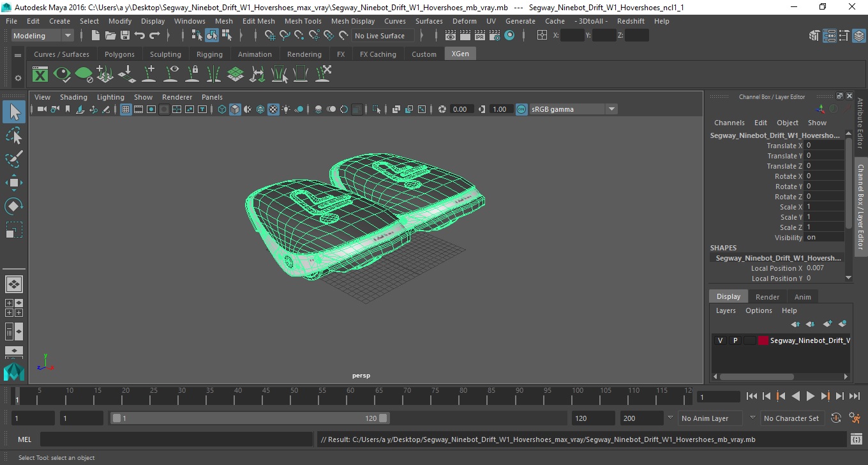This screenshot has height=465, width=868.
Task: Open shelf options gear icon
Action: [x=18, y=78]
